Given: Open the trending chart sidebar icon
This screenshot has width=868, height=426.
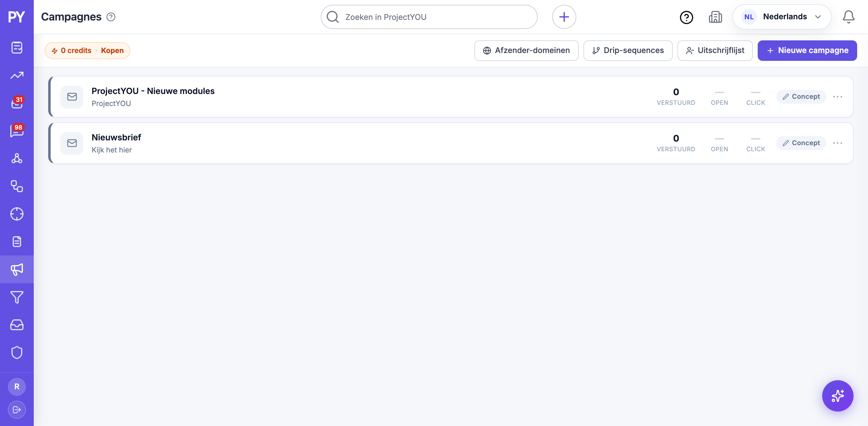Looking at the screenshot, I should (17, 75).
